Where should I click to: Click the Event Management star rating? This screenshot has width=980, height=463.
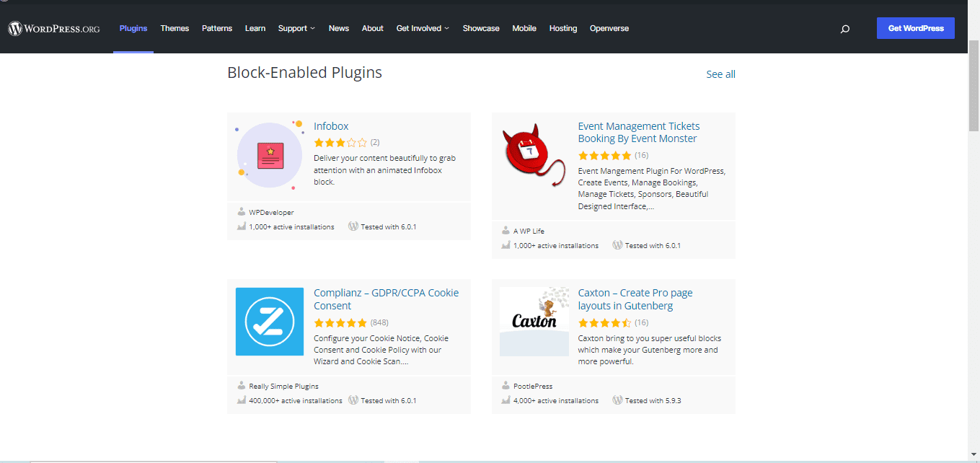[x=605, y=156]
